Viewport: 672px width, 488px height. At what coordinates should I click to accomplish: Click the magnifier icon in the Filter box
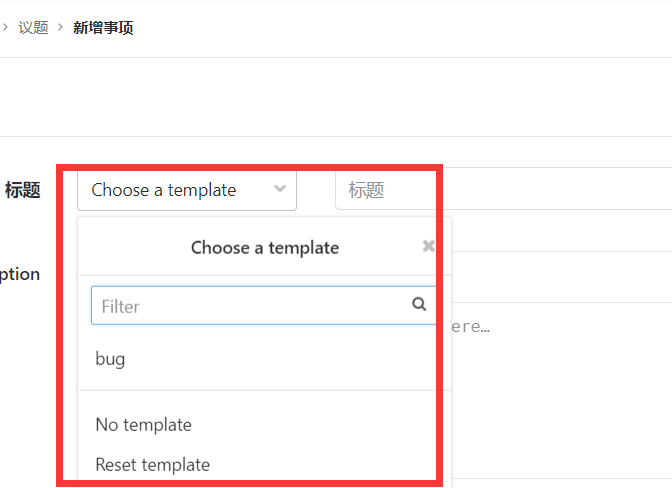coord(419,304)
